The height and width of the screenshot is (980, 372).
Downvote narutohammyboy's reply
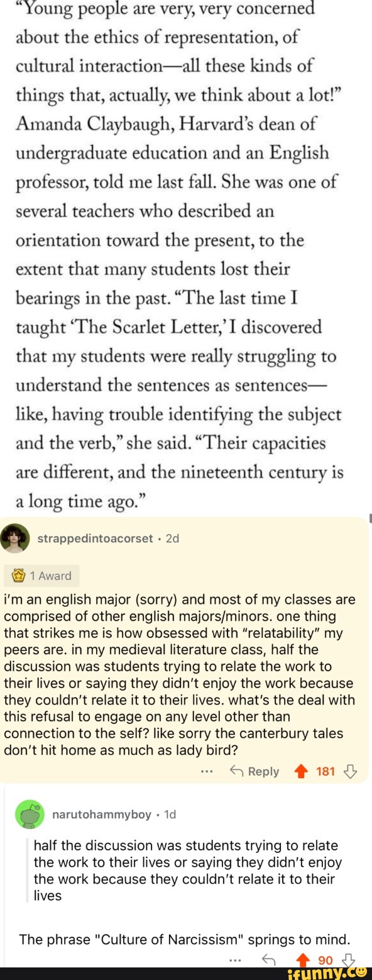[x=348, y=960]
